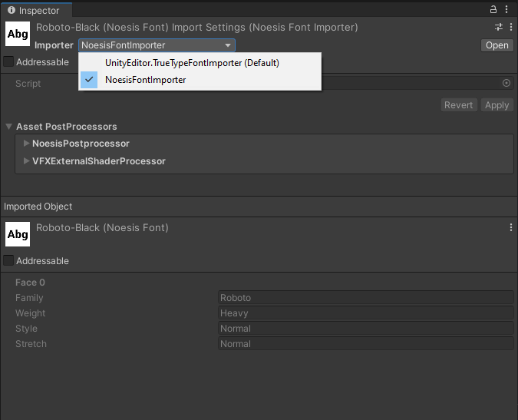
Task: Click the Family field showing Roboto
Action: click(x=365, y=298)
